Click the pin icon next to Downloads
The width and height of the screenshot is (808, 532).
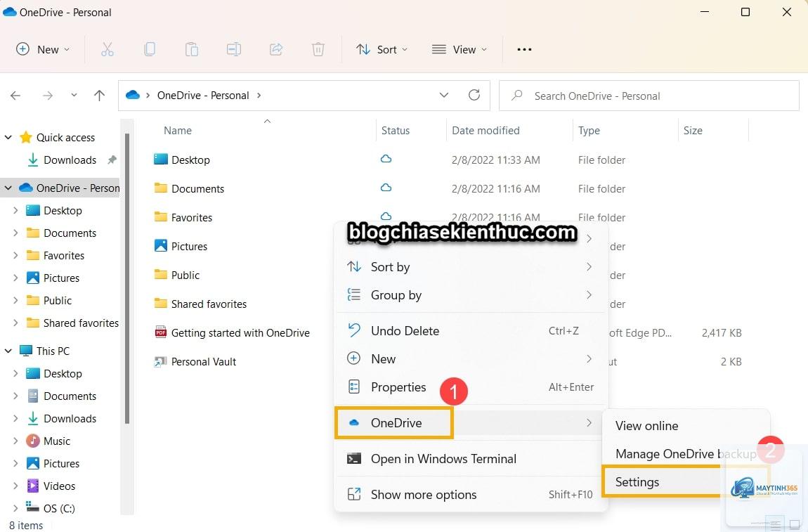tap(112, 160)
